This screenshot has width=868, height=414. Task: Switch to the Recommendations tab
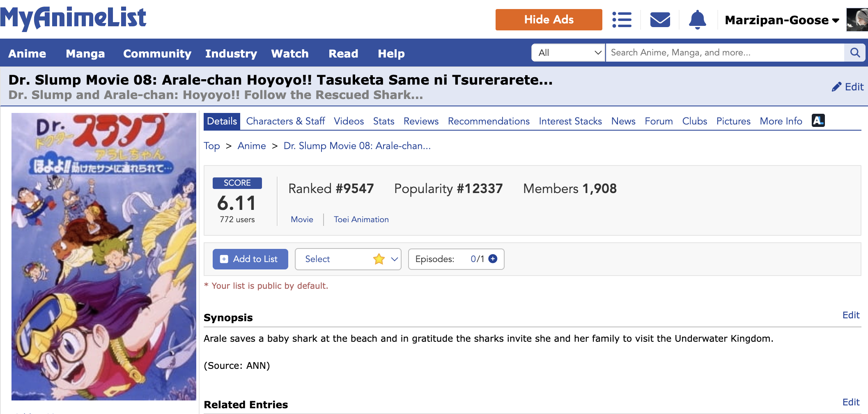[489, 121]
